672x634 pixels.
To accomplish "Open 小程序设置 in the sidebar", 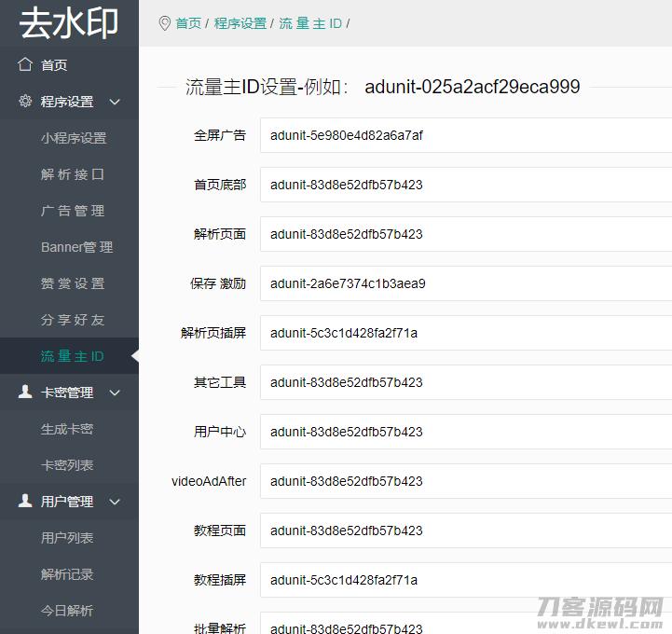I will point(74,138).
